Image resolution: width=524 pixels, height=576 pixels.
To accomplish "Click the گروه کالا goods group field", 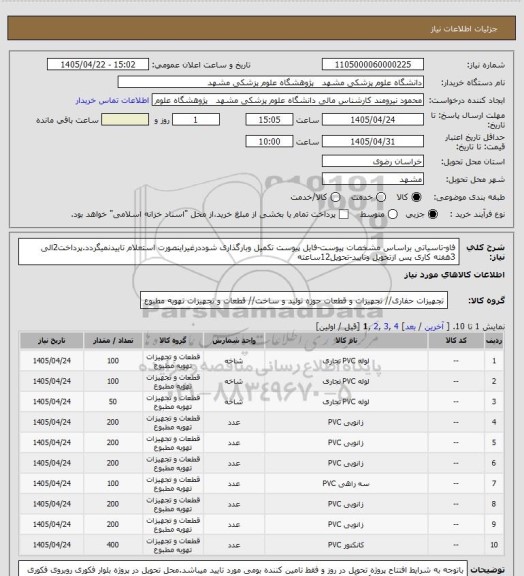I will pos(294,300).
